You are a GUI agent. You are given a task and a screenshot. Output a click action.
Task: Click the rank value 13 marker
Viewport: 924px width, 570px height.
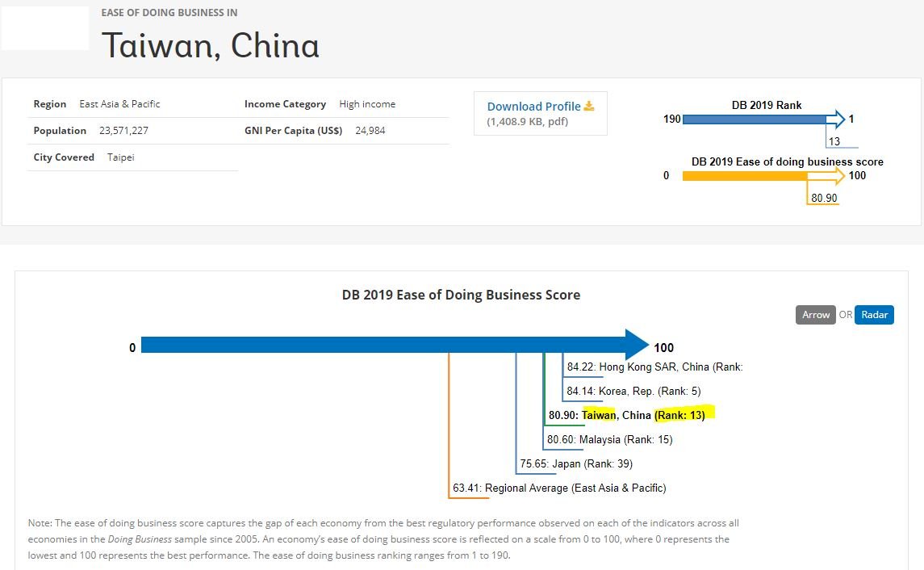click(834, 141)
